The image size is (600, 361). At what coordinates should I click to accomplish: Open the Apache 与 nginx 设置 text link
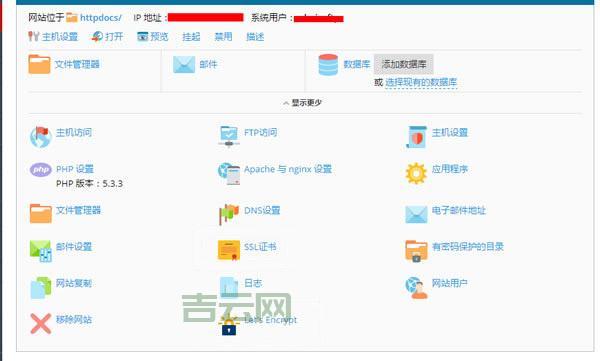coord(288,169)
